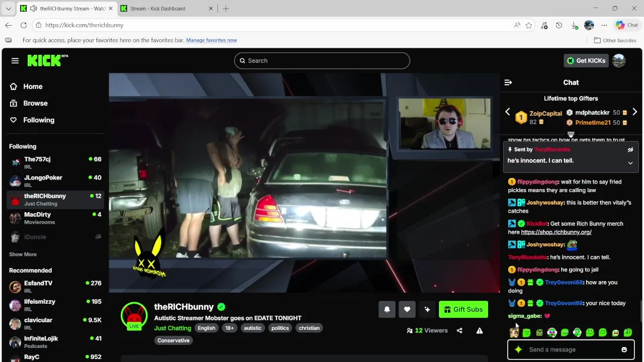Open Copilot Chat button

627,25
